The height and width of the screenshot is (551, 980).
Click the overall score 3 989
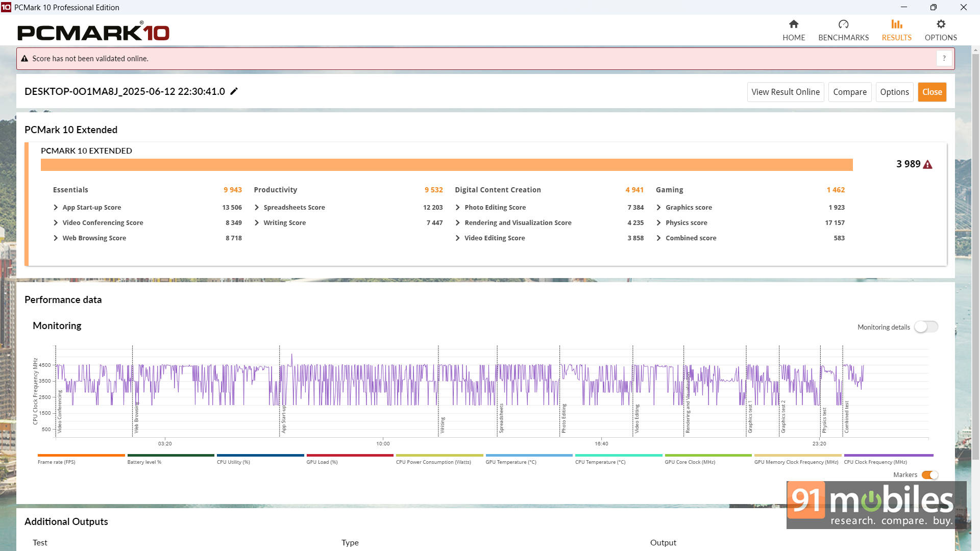click(909, 164)
